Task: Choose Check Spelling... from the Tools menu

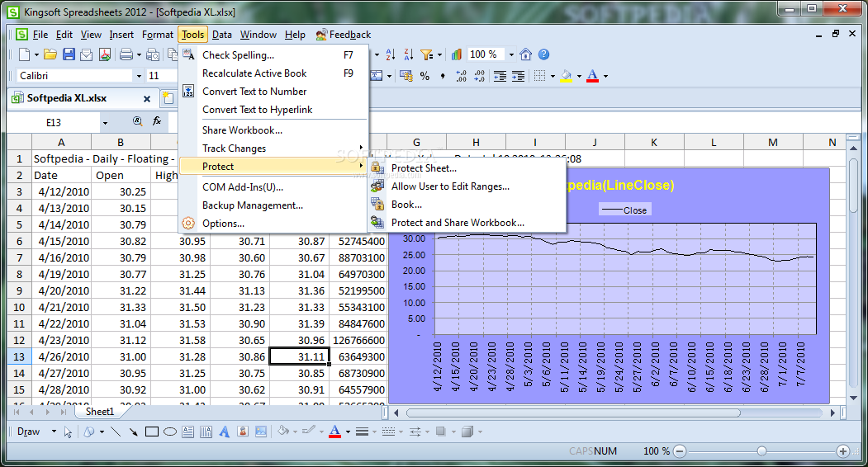Action: coord(274,54)
